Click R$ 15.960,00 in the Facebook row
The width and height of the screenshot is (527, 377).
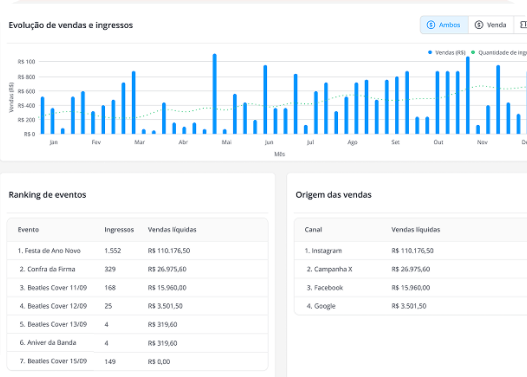[411, 288]
